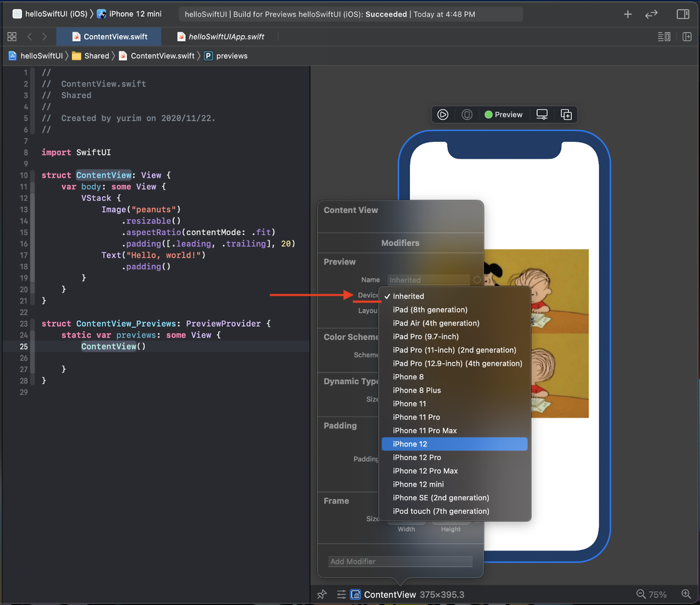Viewport: 700px width, 605px height.
Task: Choose the highlighted iPhone 12 option
Action: pos(454,444)
